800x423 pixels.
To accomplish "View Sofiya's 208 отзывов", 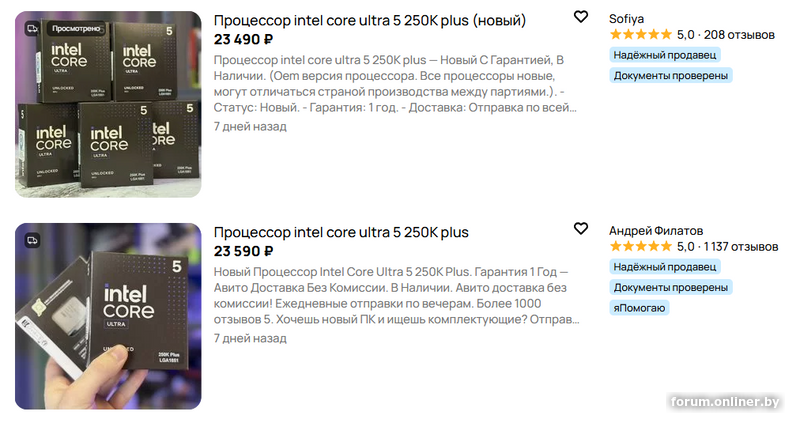I will coord(740,35).
